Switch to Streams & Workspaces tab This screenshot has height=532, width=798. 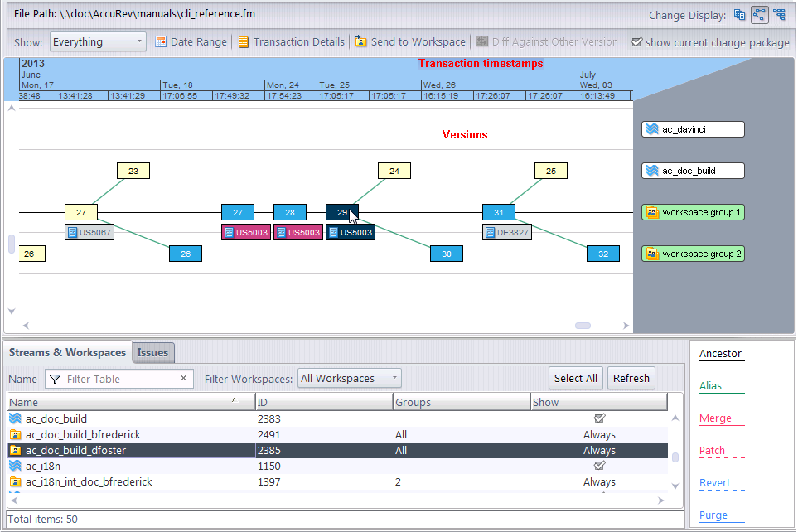(x=68, y=353)
